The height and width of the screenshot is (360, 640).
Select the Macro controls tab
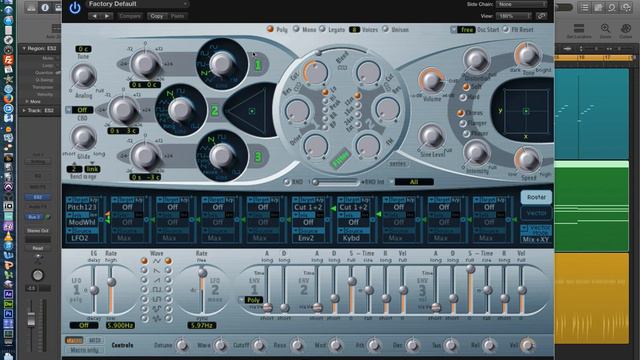[x=74, y=340]
